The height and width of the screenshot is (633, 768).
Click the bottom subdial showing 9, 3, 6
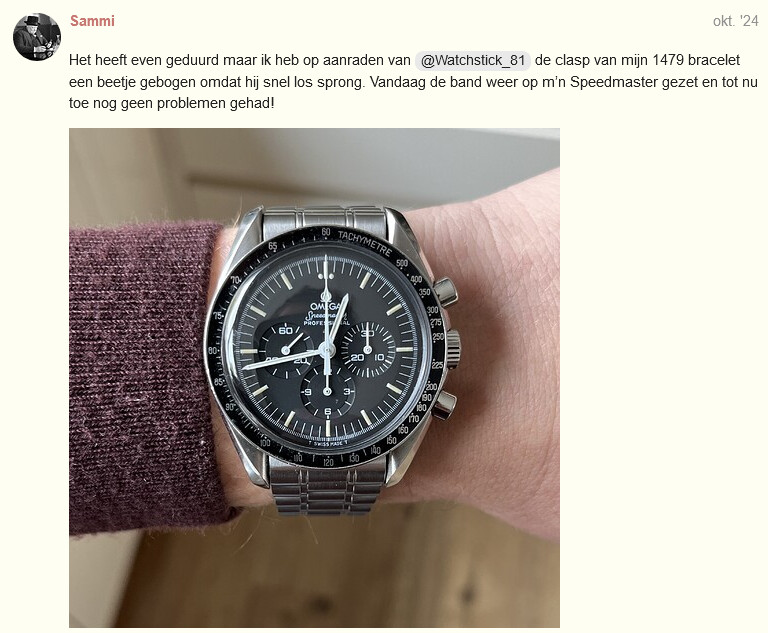327,392
